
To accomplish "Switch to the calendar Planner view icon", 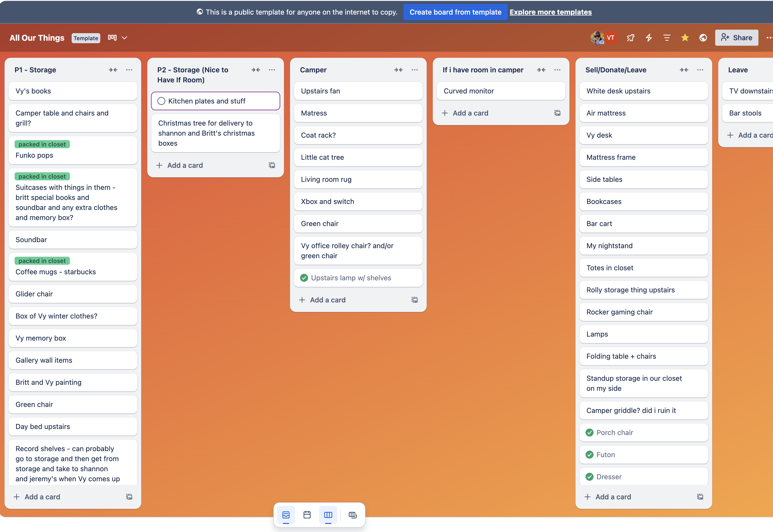I will coord(307,515).
